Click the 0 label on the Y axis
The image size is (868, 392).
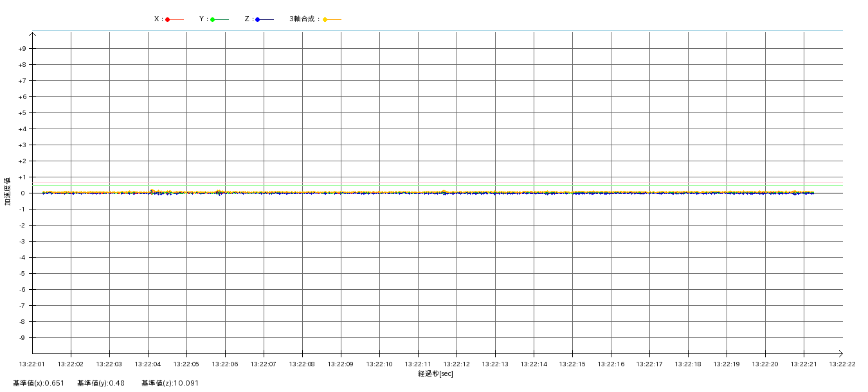pos(23,193)
